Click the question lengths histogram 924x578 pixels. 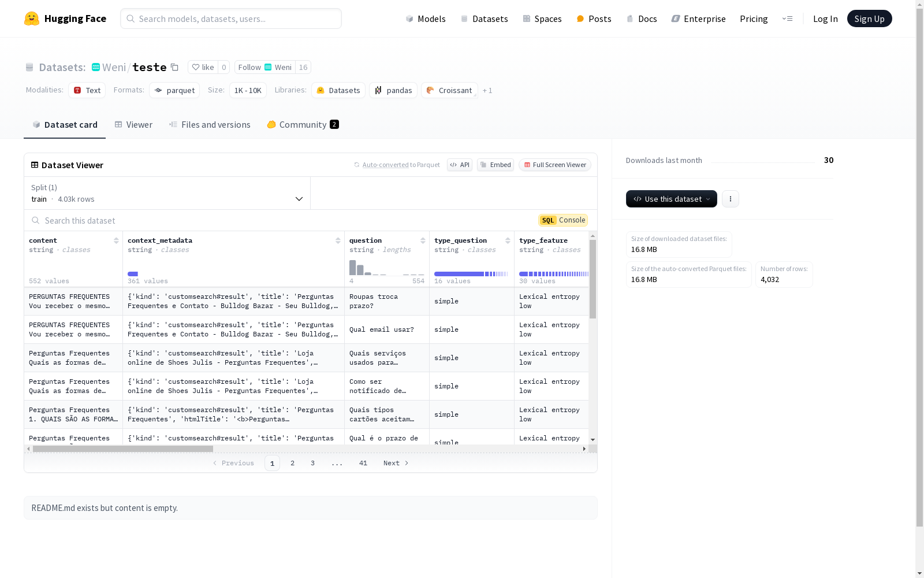(x=387, y=267)
